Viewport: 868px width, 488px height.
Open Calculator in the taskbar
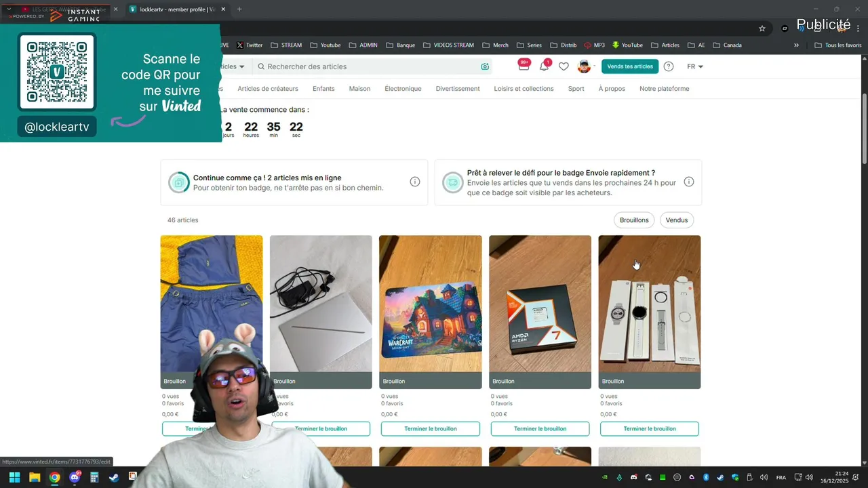(94, 477)
